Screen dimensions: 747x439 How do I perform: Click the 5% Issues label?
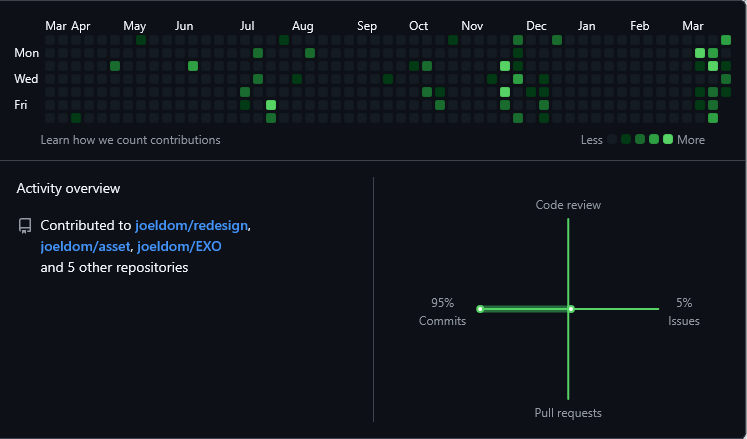684,312
